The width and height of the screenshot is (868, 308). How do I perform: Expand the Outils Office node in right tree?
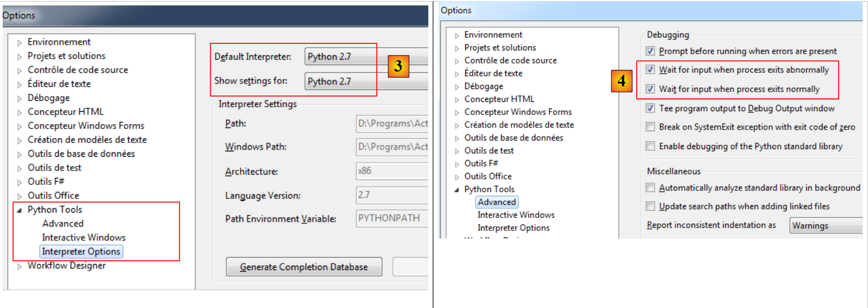(457, 177)
